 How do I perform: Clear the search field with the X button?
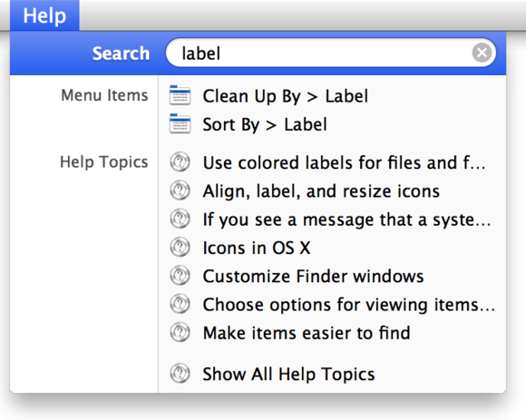pos(482,53)
